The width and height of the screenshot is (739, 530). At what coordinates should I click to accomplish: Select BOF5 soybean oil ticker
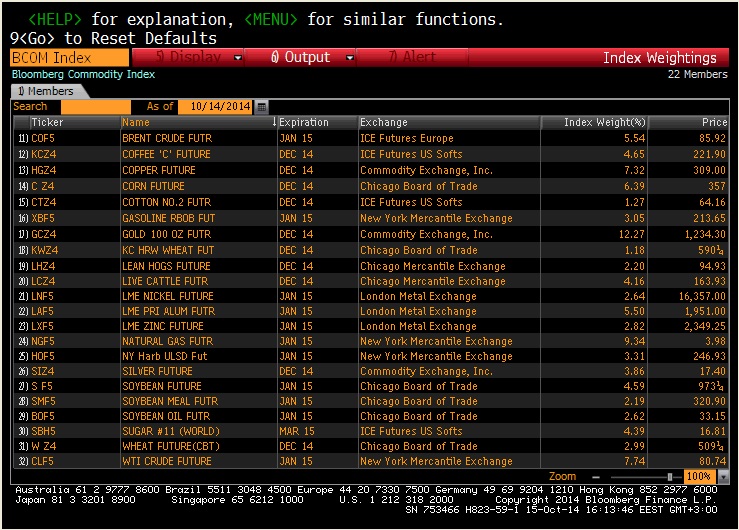click(x=43, y=417)
